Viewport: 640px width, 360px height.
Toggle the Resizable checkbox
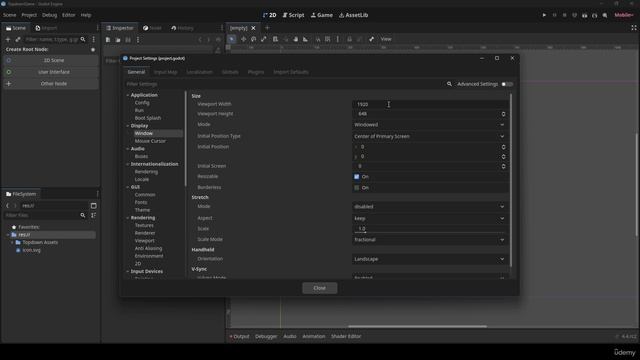357,177
